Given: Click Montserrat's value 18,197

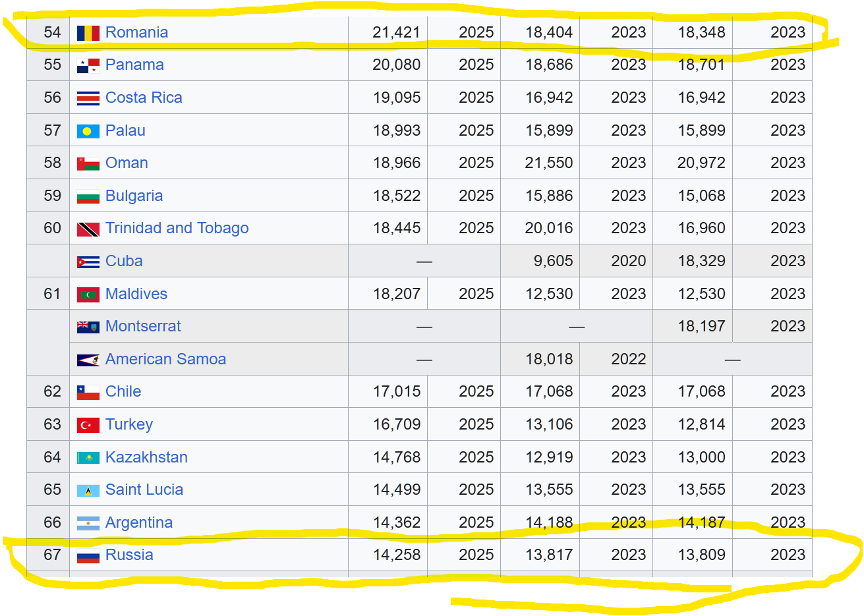Looking at the screenshot, I should click(x=701, y=326).
